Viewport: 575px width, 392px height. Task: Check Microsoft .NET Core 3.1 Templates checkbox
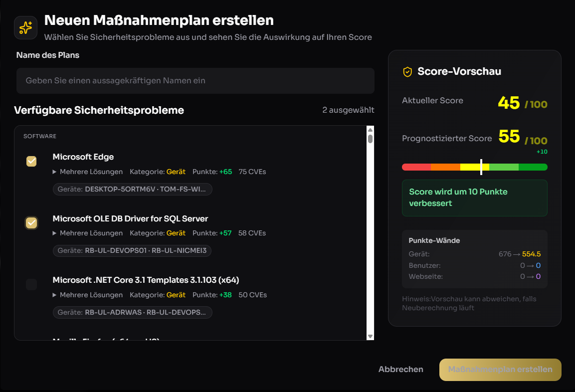tap(31, 285)
